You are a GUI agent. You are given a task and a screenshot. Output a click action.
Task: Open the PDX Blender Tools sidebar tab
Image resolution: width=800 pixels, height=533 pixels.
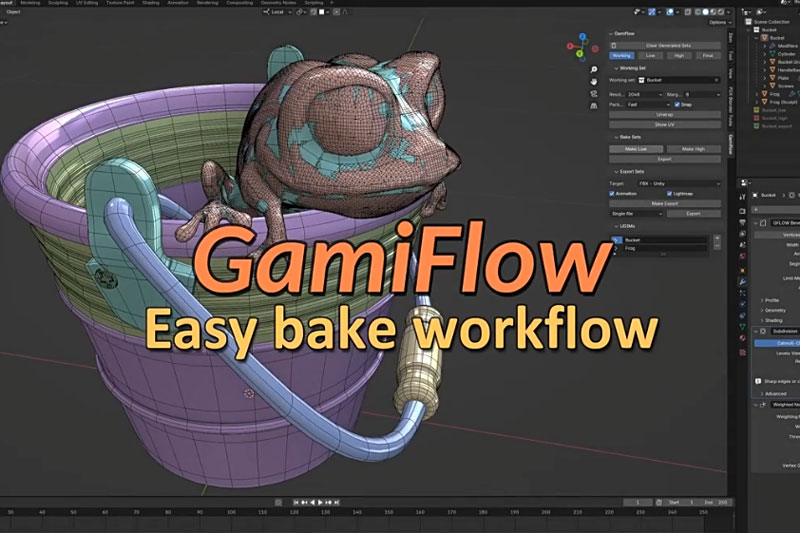coord(731,106)
